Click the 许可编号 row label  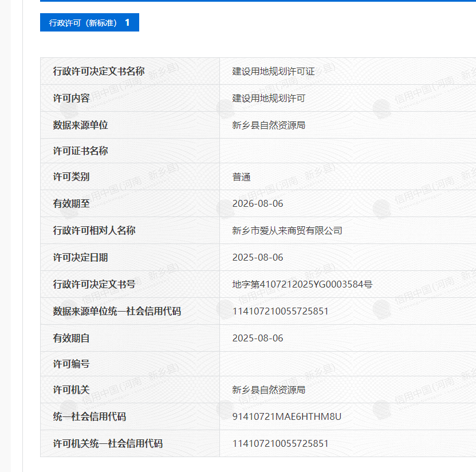coord(72,364)
